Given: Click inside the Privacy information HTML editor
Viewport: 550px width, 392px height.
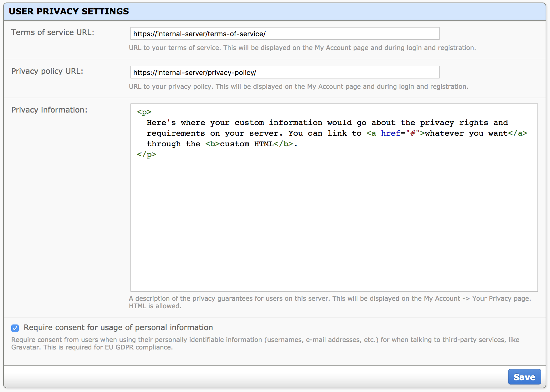Looking at the screenshot, I should (x=334, y=198).
